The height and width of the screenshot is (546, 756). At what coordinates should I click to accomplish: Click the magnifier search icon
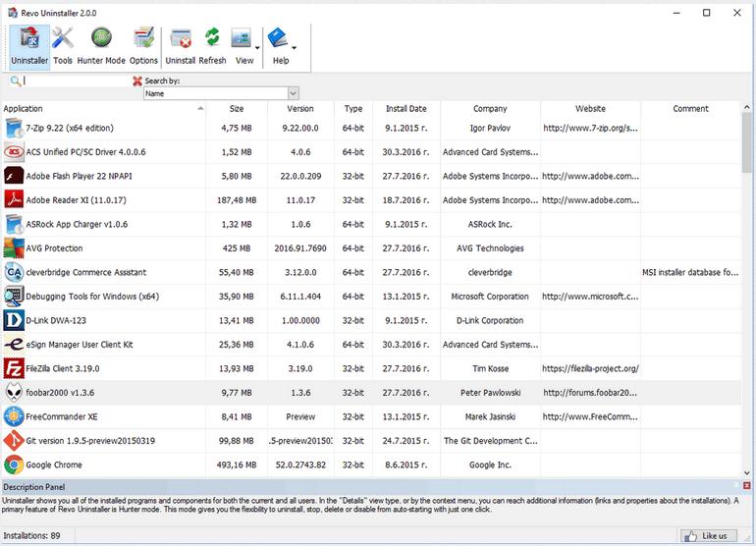pyautogui.click(x=16, y=82)
